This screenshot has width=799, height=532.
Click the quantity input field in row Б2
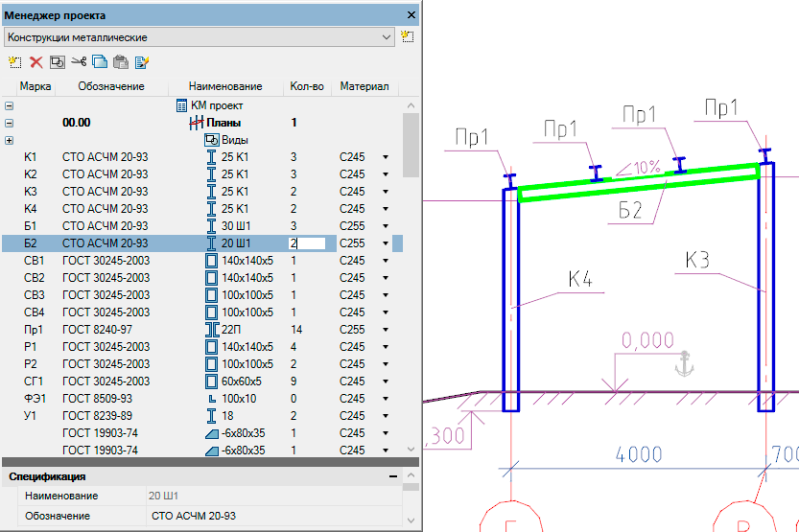(307, 243)
